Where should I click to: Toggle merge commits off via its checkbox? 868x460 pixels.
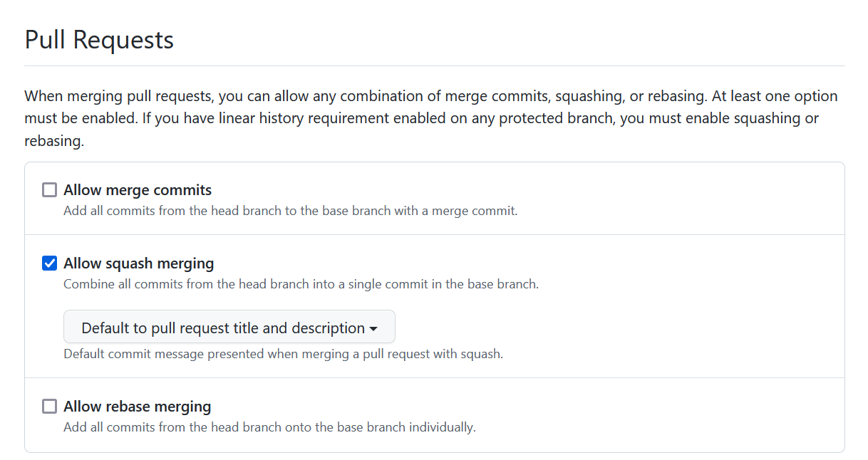[x=49, y=189]
